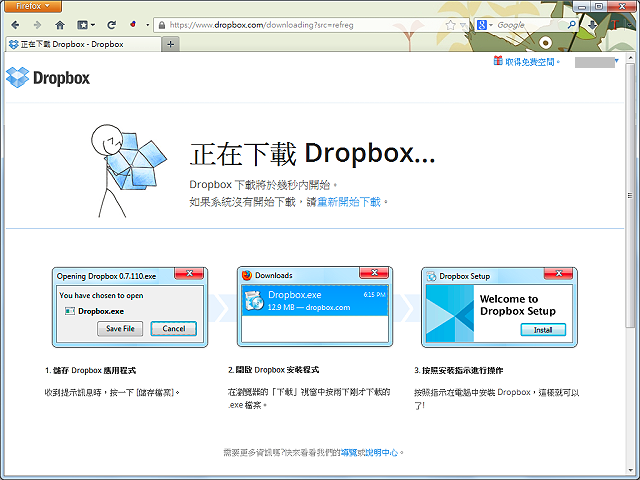
Task: Select the 正在下載 Dropbox tab
Action: [83, 44]
